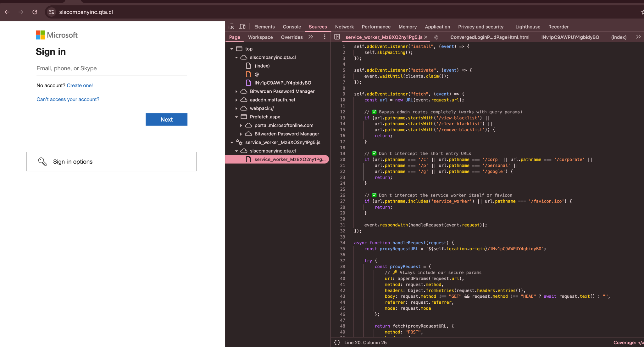Expand the aadcdn.msftauth.net tree node
The height and width of the screenshot is (347, 644).
pos(236,100)
